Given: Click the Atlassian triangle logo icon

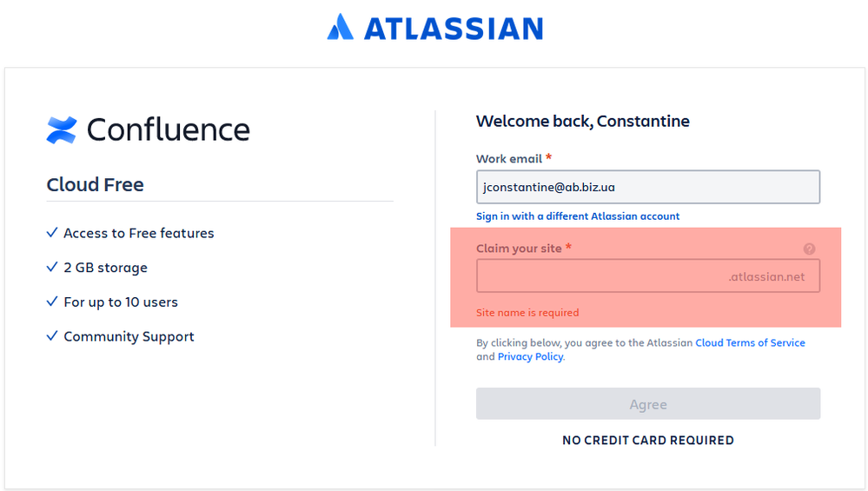Looking at the screenshot, I should click(x=340, y=27).
